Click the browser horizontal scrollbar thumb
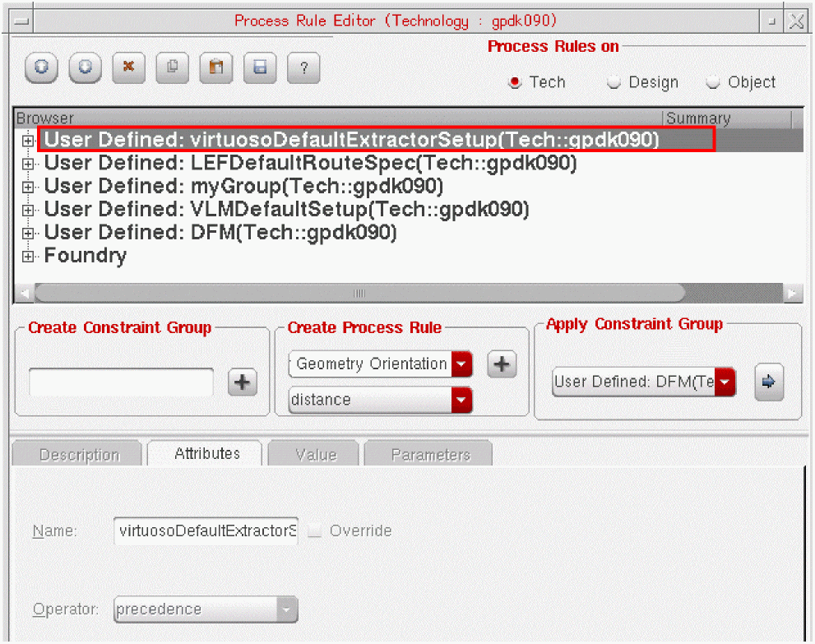The image size is (815, 644). tap(359, 293)
